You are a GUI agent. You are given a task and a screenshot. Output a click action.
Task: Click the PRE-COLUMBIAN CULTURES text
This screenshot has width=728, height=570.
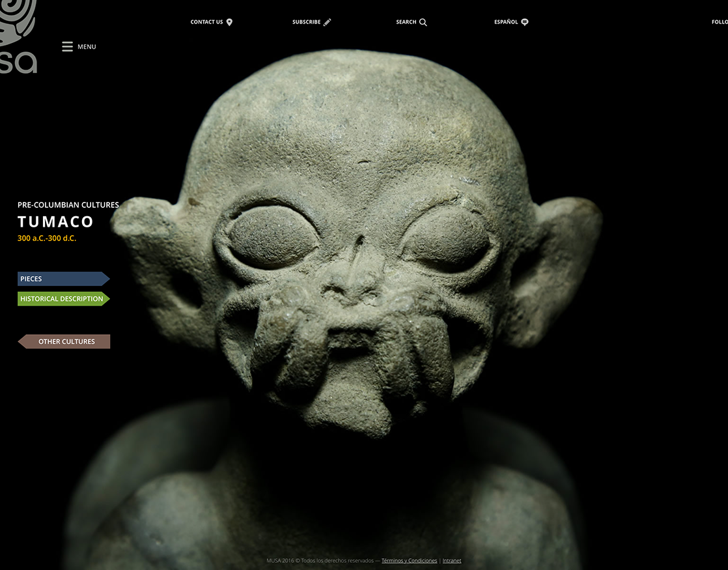coord(68,205)
